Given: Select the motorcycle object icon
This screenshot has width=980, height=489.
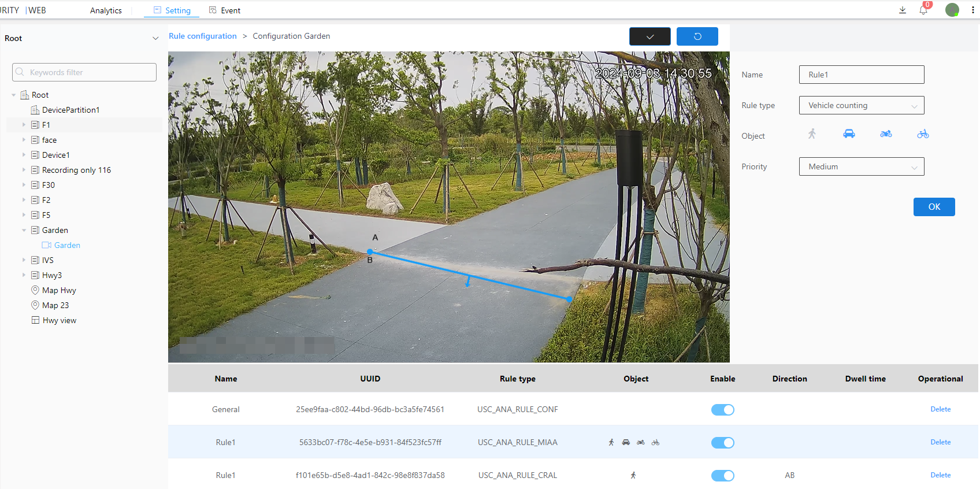Looking at the screenshot, I should pos(886,134).
